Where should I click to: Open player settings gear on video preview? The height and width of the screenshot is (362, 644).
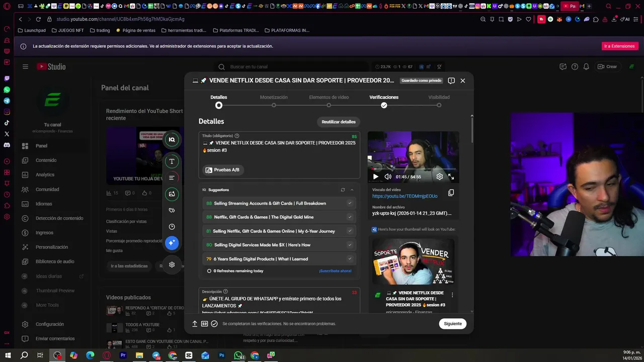[x=440, y=176]
